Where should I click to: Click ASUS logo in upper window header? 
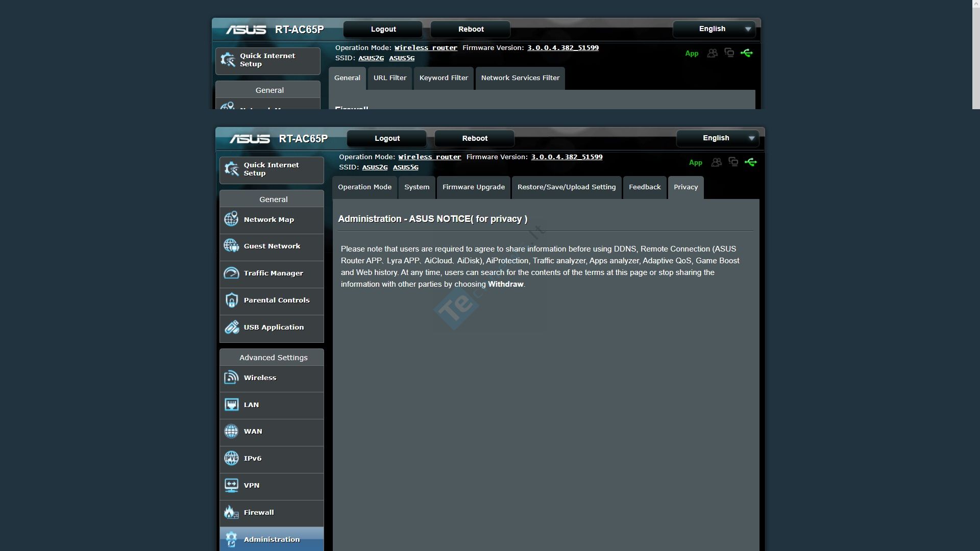tap(246, 30)
